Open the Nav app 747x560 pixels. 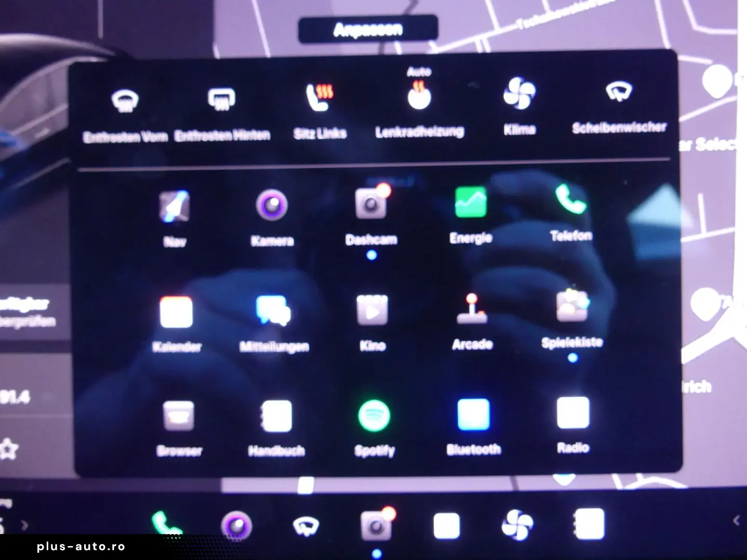point(175,207)
